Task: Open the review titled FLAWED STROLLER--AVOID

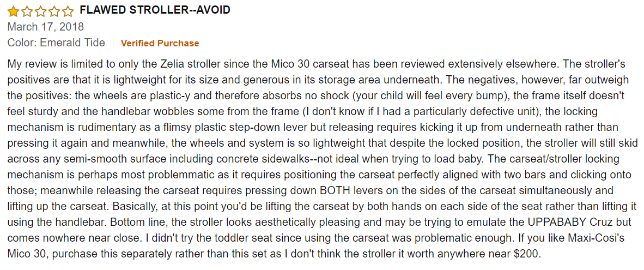Action: tap(155, 10)
